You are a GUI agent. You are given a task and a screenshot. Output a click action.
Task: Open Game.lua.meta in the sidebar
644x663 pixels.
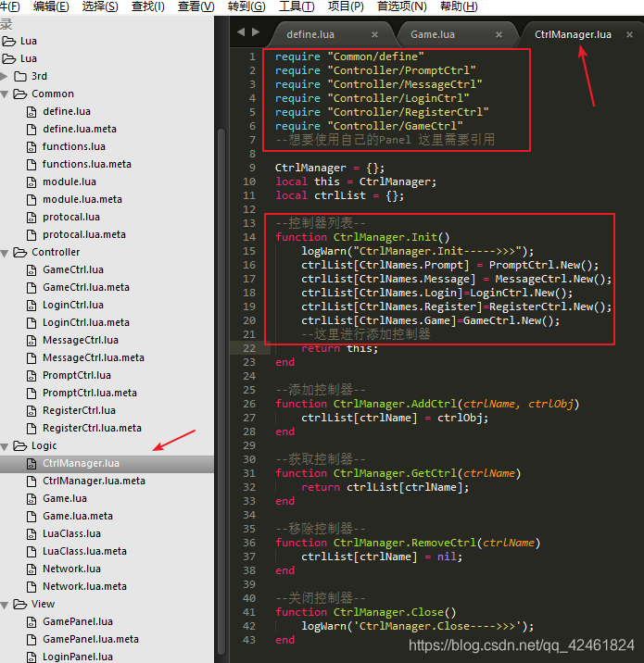[x=78, y=517]
